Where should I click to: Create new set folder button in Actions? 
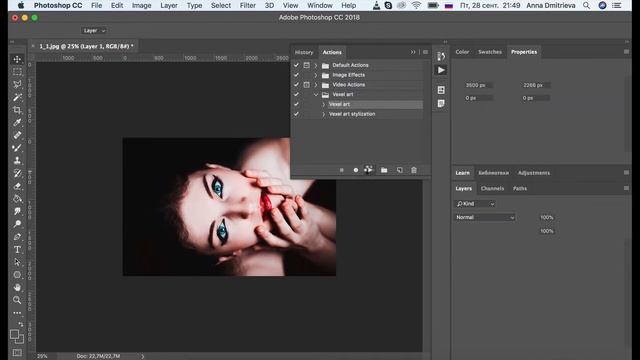point(384,170)
